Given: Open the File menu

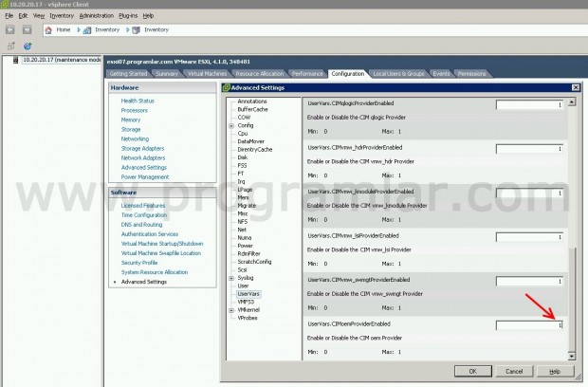Looking at the screenshot, I should (9, 16).
